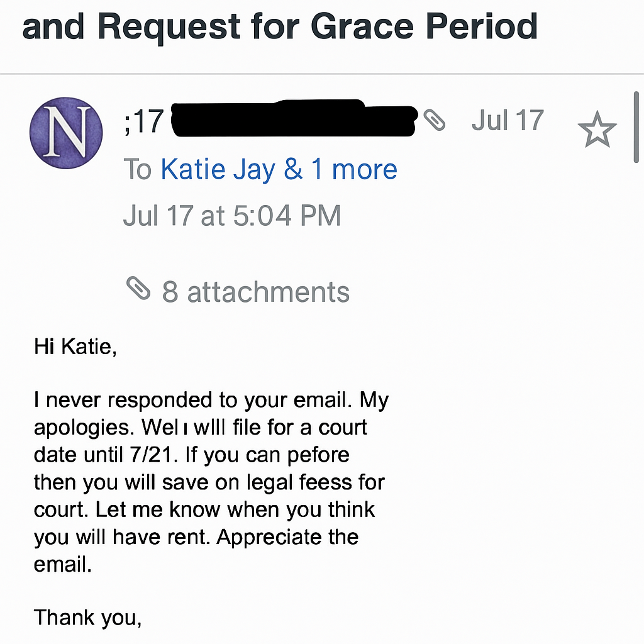Star this email message
Screen dimensions: 644x644
[x=597, y=131]
